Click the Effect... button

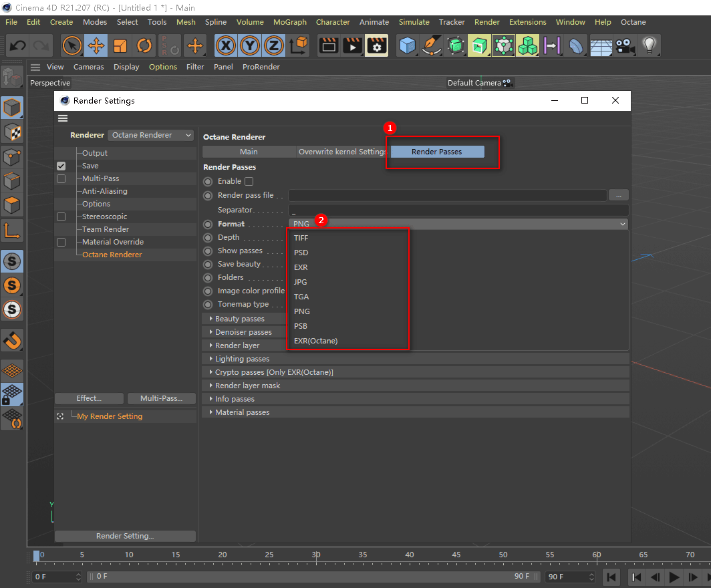point(89,398)
